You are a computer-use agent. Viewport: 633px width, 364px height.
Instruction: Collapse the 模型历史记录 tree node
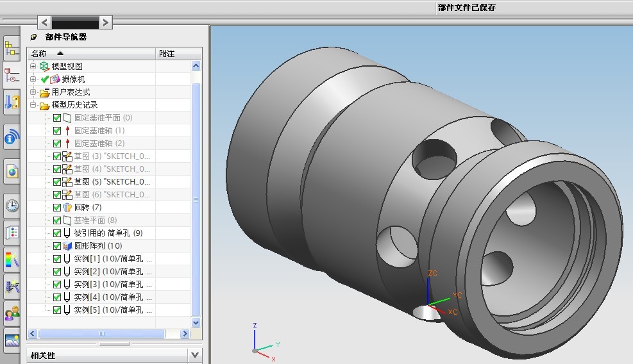point(33,105)
